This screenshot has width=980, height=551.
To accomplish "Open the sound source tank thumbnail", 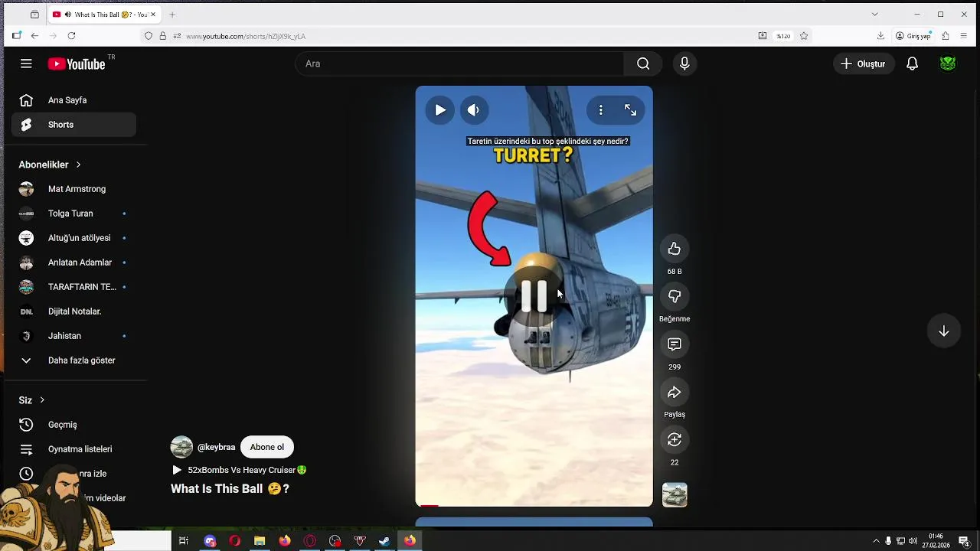I will (x=675, y=495).
